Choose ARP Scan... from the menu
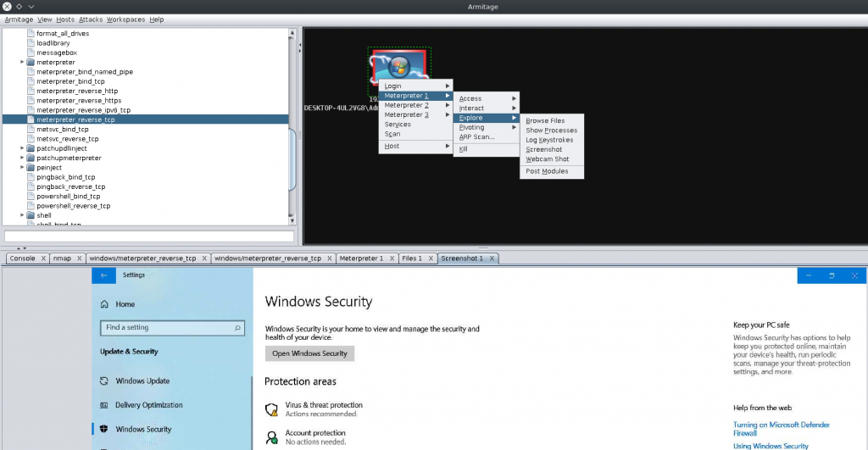Screen dimensions: 868x450 pos(486,136)
